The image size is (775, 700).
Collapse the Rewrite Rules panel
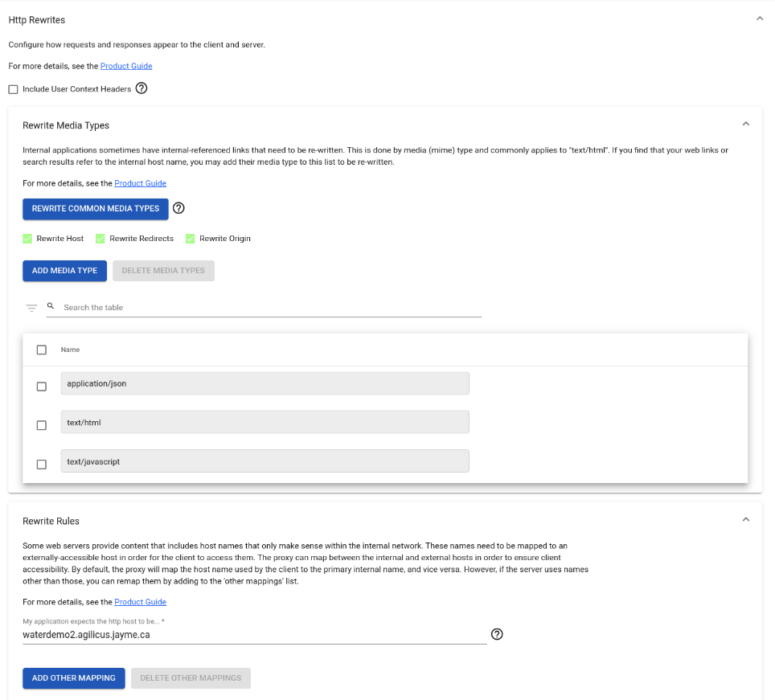pos(745,520)
